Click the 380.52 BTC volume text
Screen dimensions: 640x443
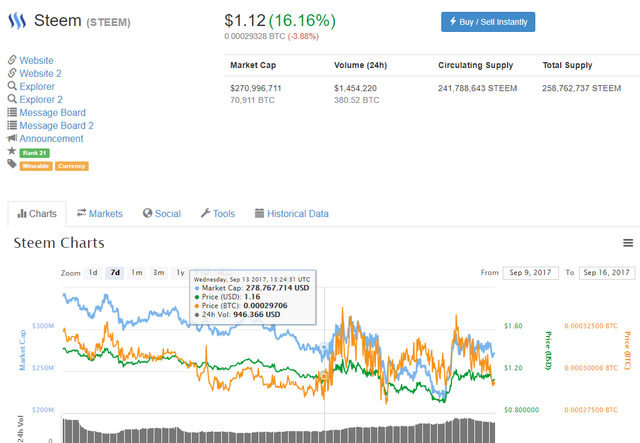tap(357, 100)
